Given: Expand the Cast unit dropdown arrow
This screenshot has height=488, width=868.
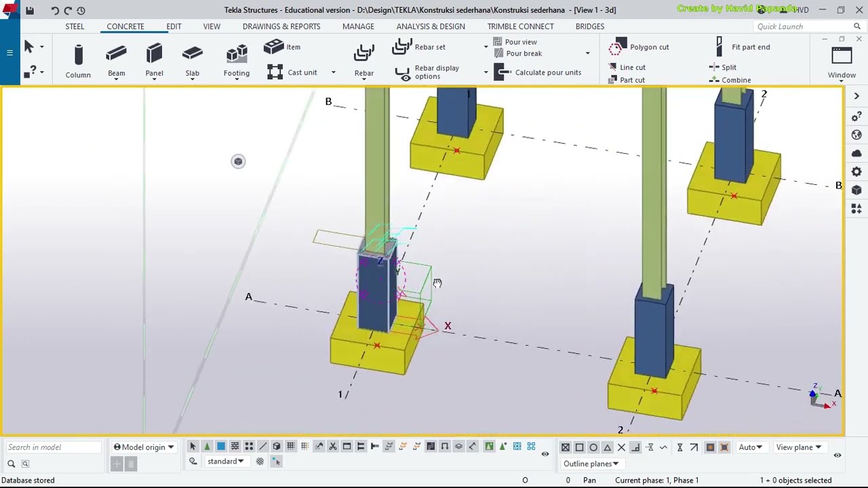Looking at the screenshot, I should [333, 73].
